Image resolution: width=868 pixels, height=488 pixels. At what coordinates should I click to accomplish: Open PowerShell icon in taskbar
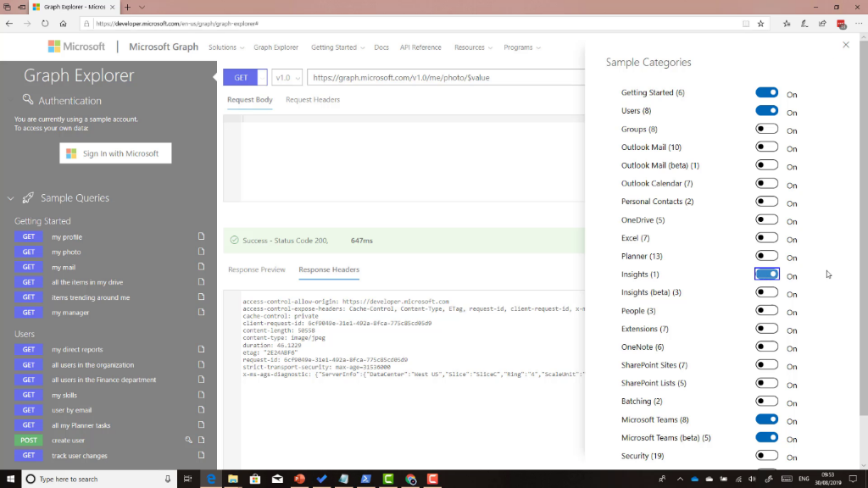(366, 479)
